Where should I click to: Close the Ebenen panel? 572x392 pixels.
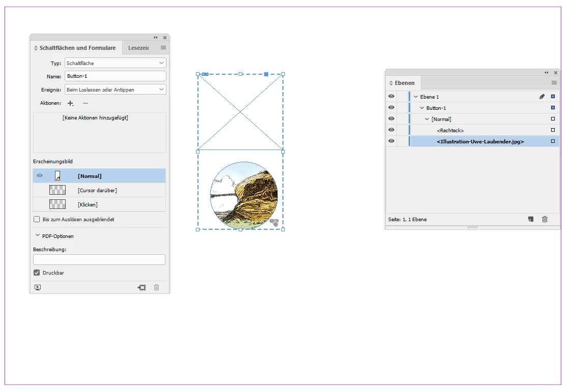(x=556, y=73)
